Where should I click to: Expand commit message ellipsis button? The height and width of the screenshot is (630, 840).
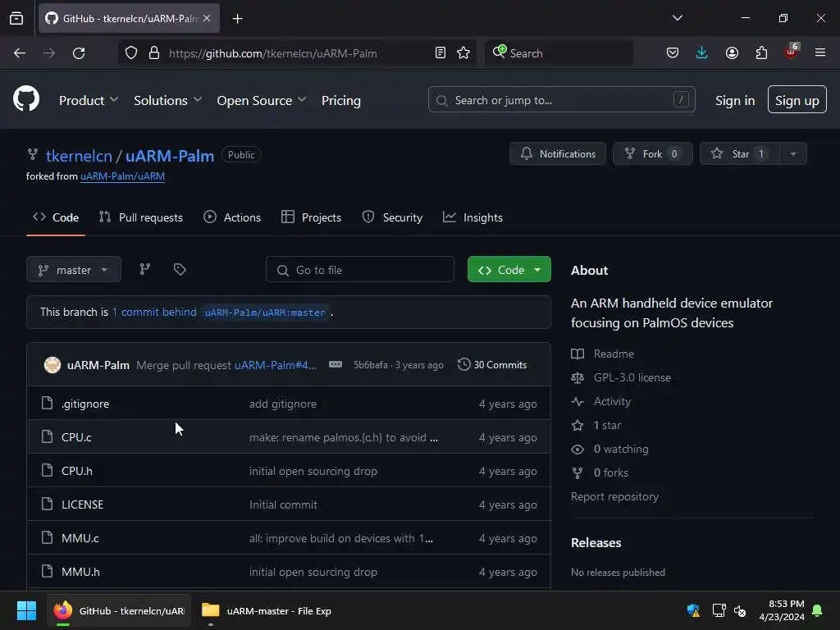336,365
